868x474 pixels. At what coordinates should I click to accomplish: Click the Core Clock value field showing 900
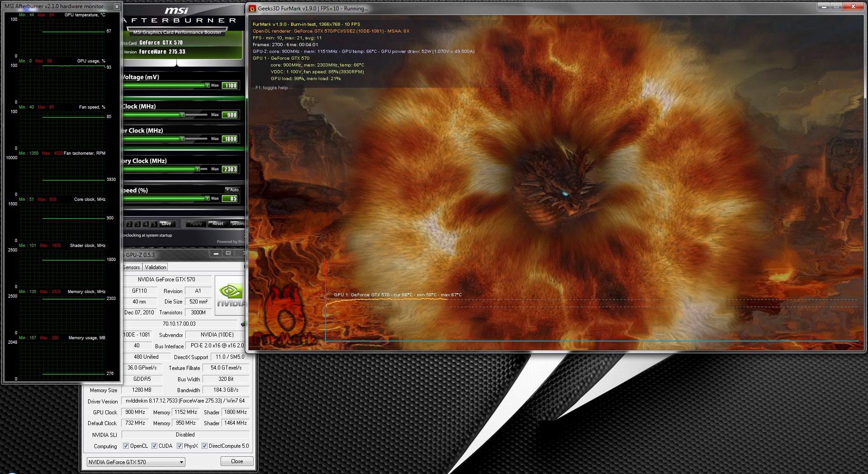click(231, 115)
